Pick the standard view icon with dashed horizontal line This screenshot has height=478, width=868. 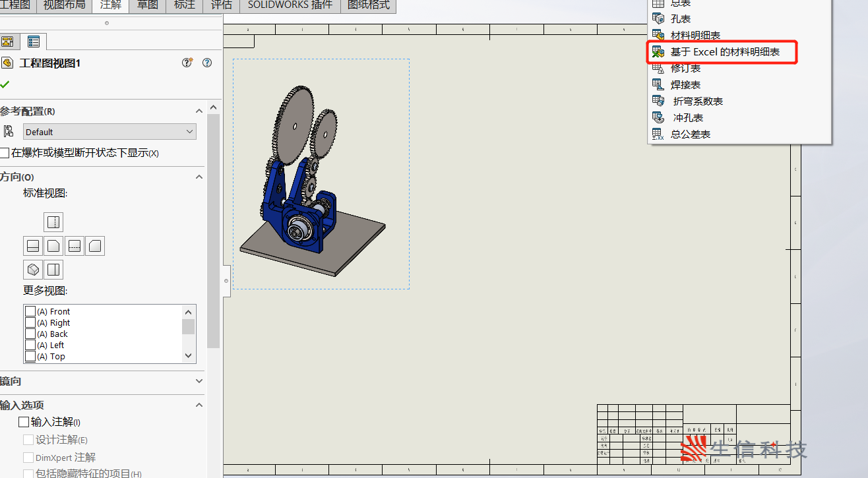coord(75,247)
